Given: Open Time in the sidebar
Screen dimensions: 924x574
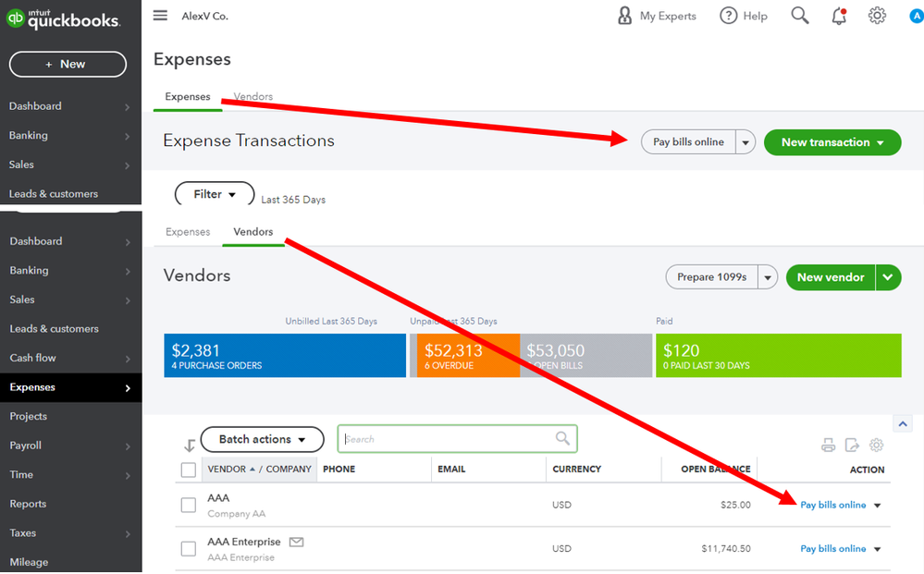Looking at the screenshot, I should (x=21, y=474).
